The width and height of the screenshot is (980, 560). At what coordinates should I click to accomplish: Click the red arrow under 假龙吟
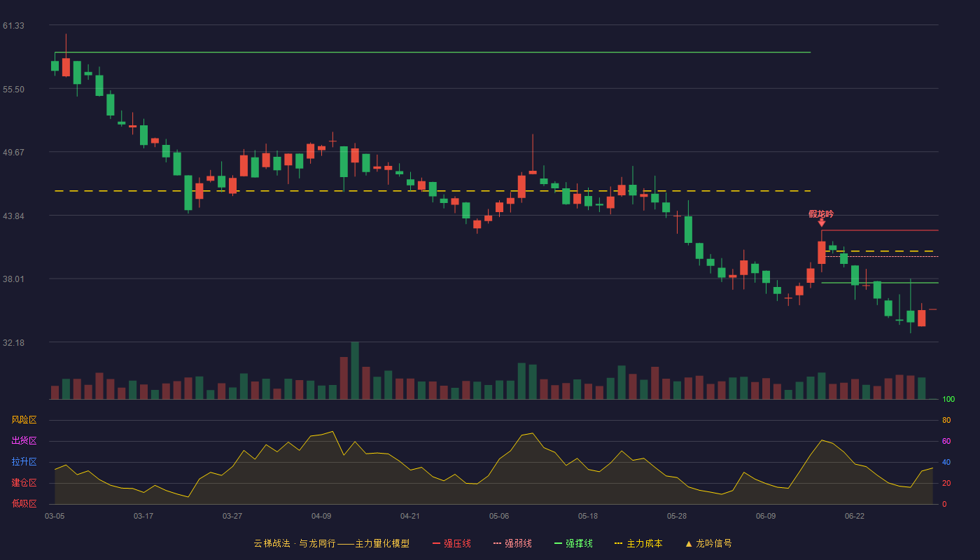[x=821, y=223]
